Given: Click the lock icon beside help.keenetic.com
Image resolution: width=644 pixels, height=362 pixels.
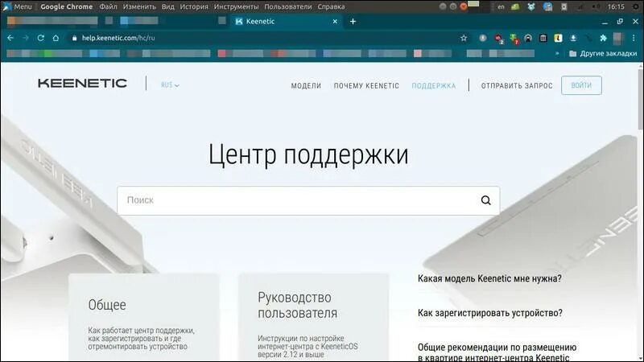Looking at the screenshot, I should pos(74,38).
